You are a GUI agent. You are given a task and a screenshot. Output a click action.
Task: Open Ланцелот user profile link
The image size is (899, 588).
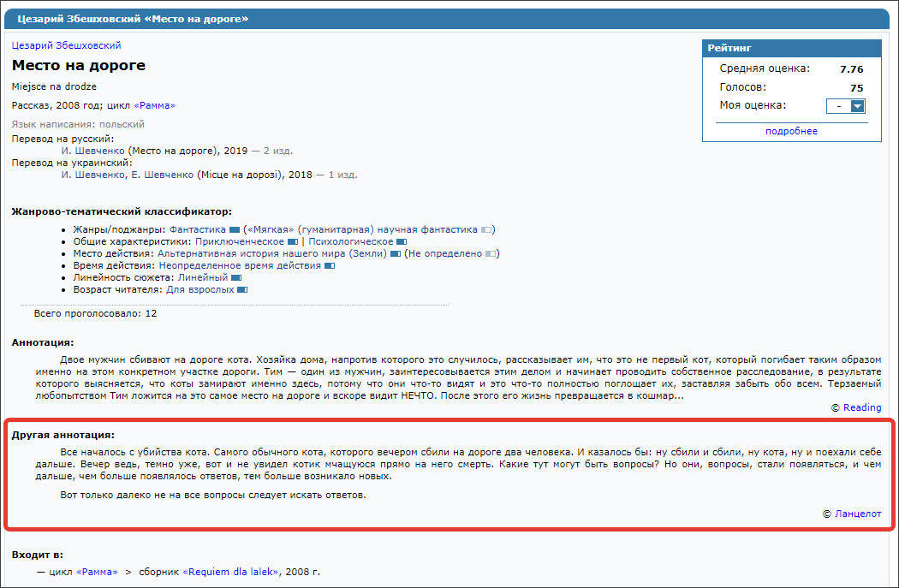point(858,514)
